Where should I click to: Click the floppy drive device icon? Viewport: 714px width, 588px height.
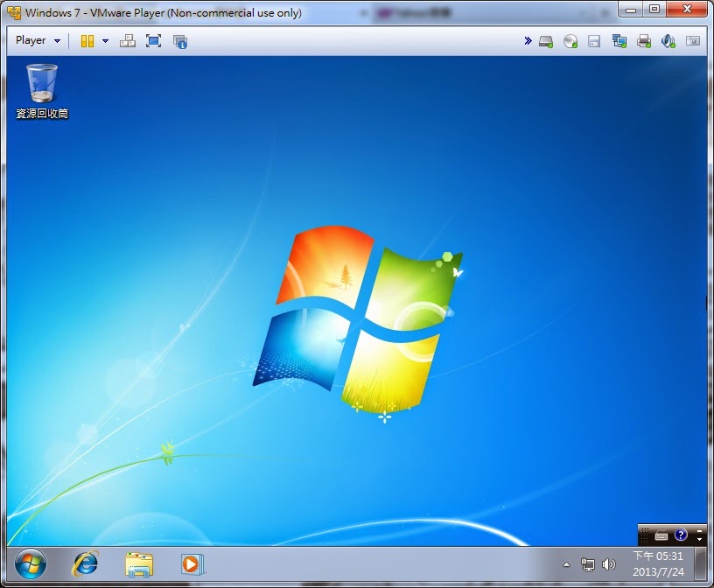[x=594, y=41]
